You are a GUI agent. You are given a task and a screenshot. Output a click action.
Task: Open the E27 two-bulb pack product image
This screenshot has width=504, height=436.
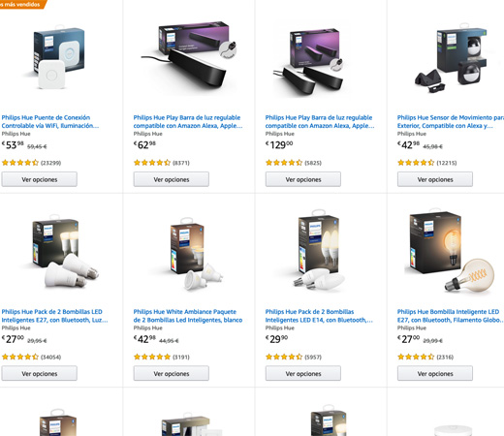click(x=61, y=251)
